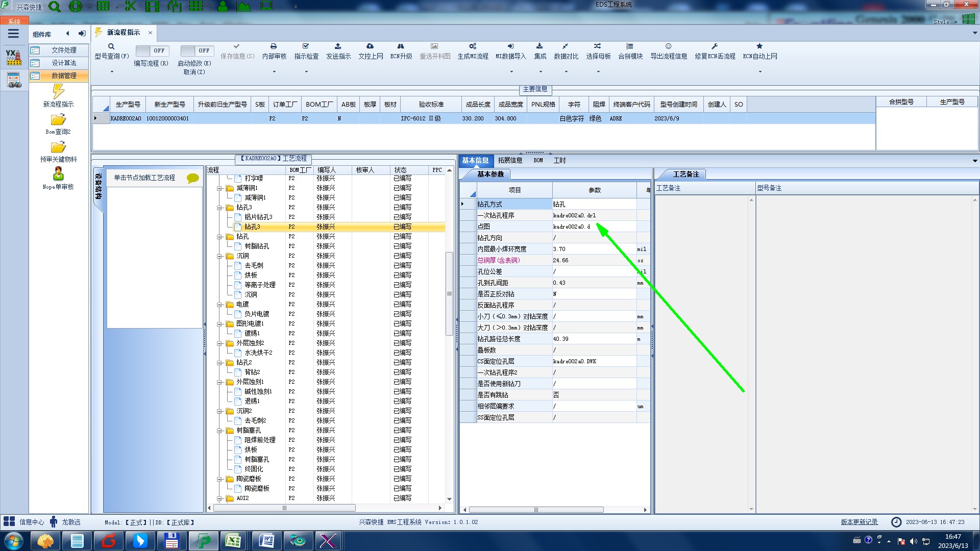This screenshot has width=980, height=551.
Task: Open dropdown arrow under 指示检查
Action: point(306,72)
